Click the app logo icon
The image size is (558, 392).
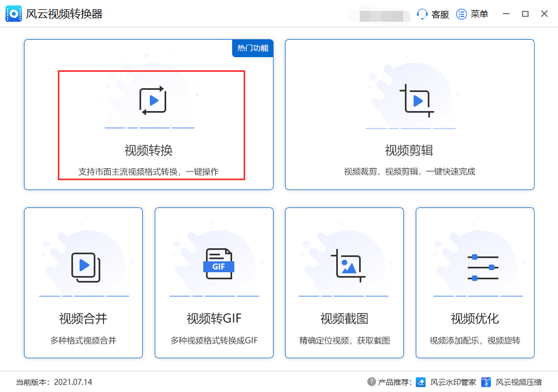13,14
